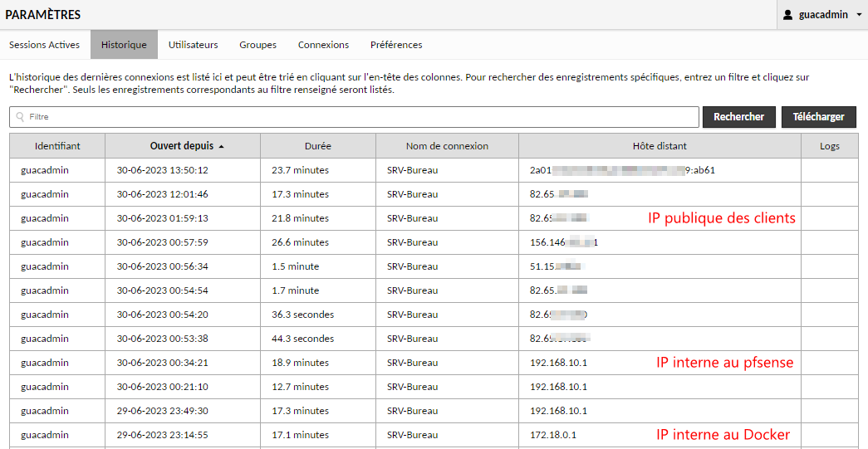868x449 pixels.
Task: Go to the Connexions tab
Action: pyautogui.click(x=323, y=45)
